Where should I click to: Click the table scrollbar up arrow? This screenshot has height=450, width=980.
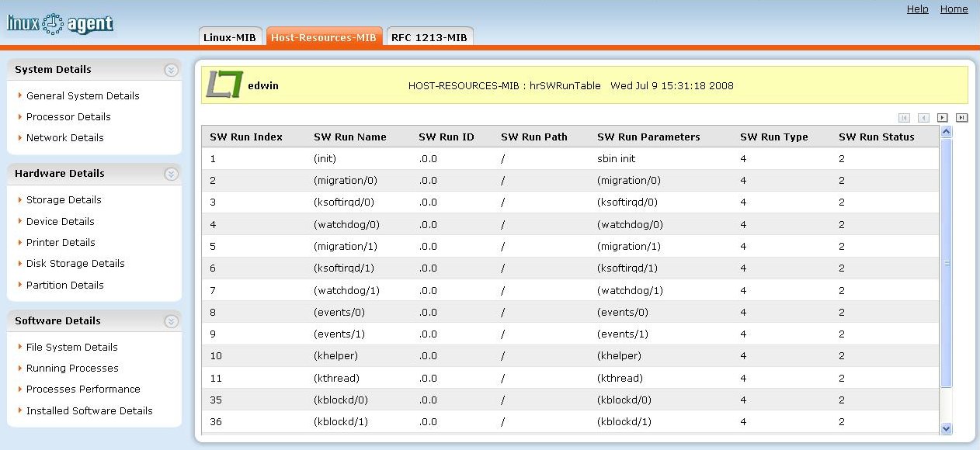pos(946,132)
